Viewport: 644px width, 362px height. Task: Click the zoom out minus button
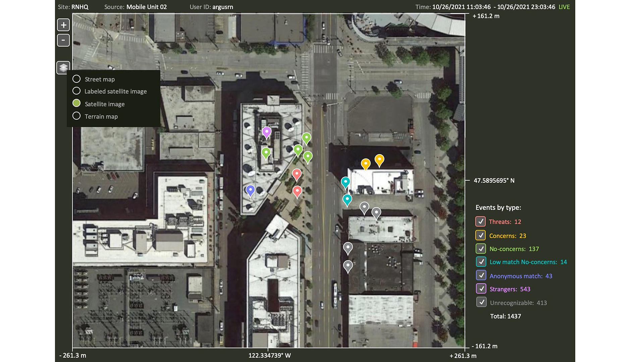pyautogui.click(x=63, y=40)
